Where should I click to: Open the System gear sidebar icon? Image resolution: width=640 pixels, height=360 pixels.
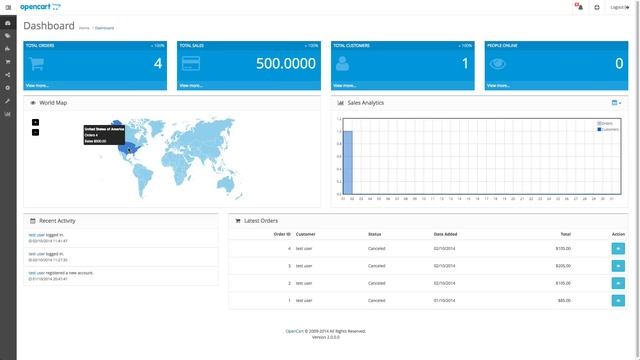8,88
